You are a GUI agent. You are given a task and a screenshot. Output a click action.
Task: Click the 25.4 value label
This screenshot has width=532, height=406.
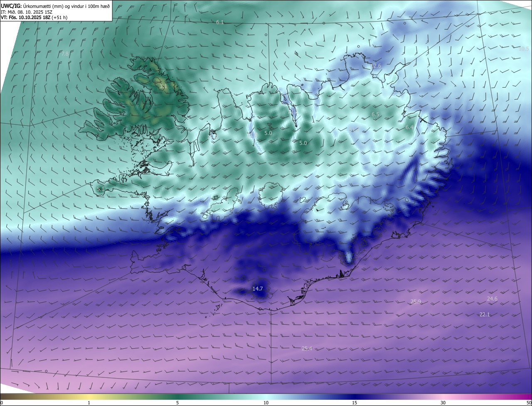tap(307, 348)
